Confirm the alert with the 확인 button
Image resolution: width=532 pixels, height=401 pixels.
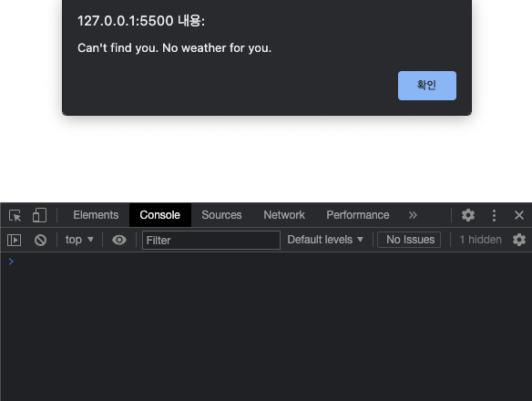(x=427, y=86)
